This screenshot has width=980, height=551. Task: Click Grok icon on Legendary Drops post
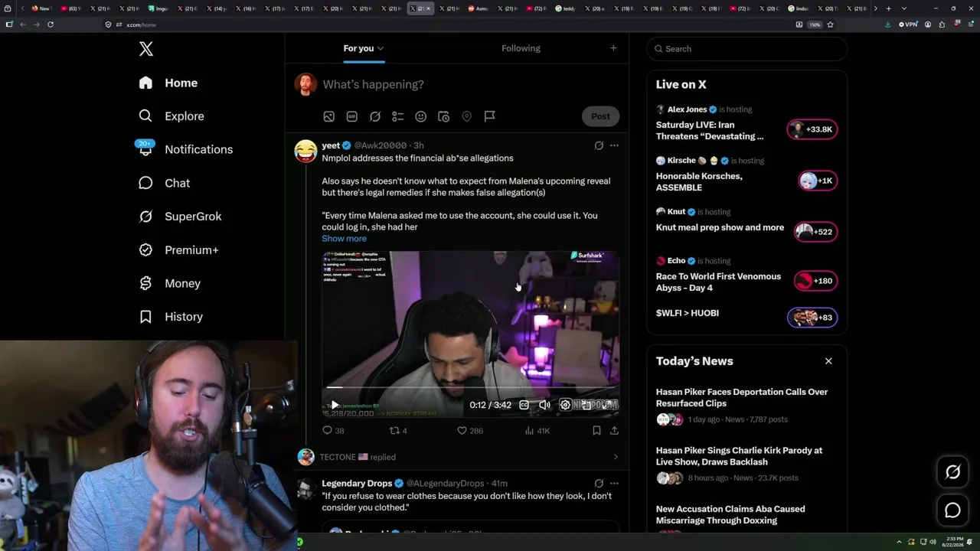(599, 484)
